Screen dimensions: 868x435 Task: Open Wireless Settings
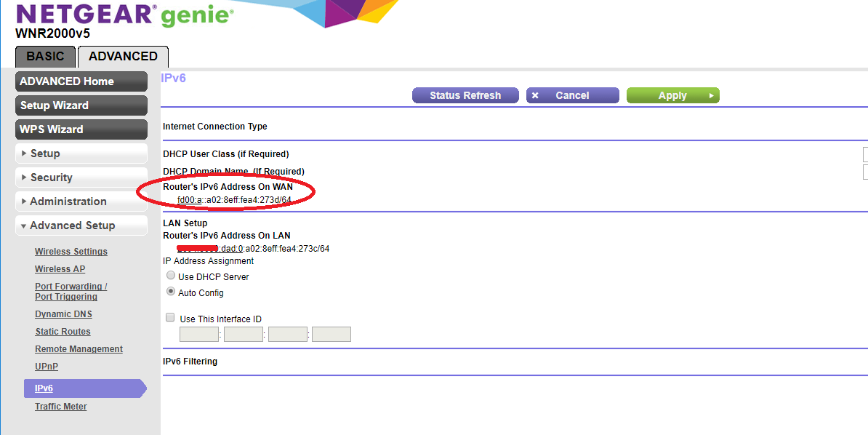pyautogui.click(x=71, y=251)
